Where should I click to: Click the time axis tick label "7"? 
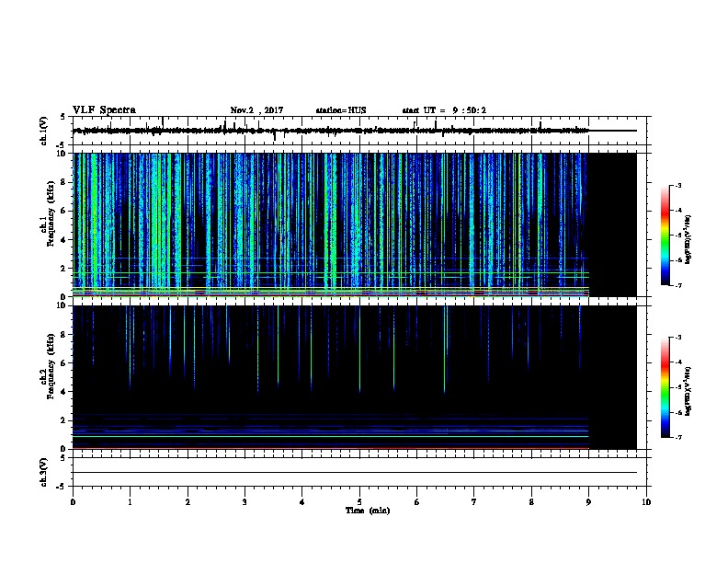click(474, 502)
